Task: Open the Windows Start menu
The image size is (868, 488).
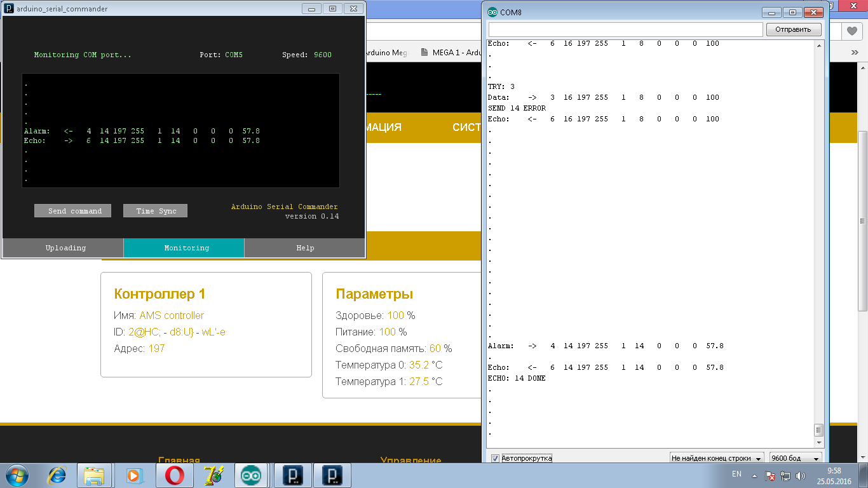Action: point(17,475)
